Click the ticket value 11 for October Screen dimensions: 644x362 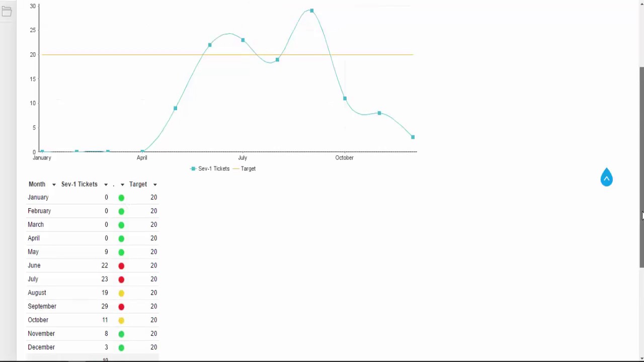point(105,319)
